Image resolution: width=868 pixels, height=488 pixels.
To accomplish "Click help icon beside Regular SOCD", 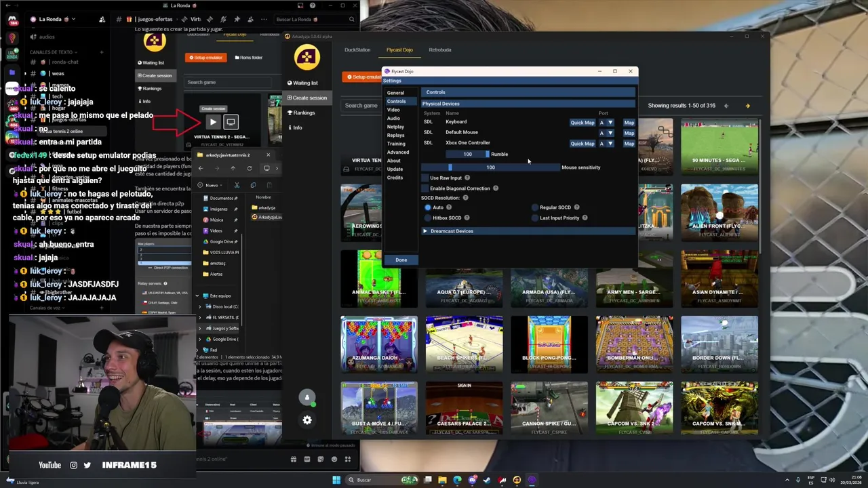I will coord(577,207).
